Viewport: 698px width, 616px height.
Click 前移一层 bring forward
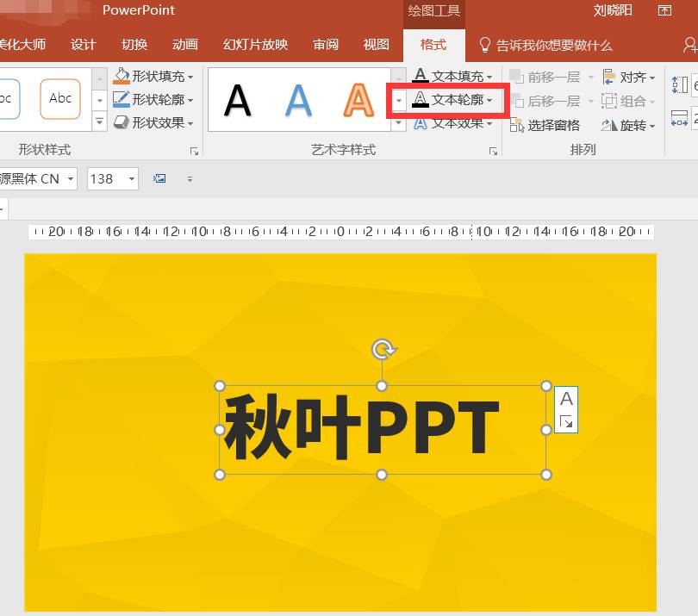coord(545,77)
